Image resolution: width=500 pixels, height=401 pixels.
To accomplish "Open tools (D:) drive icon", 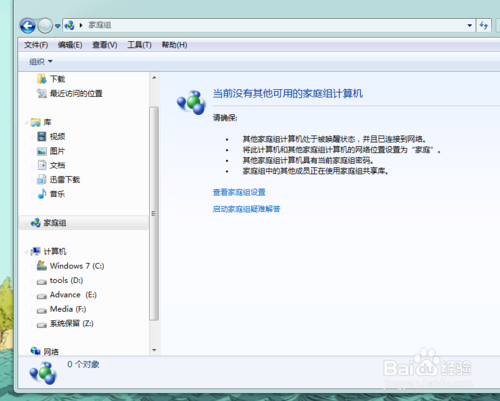I will pyautogui.click(x=42, y=282).
